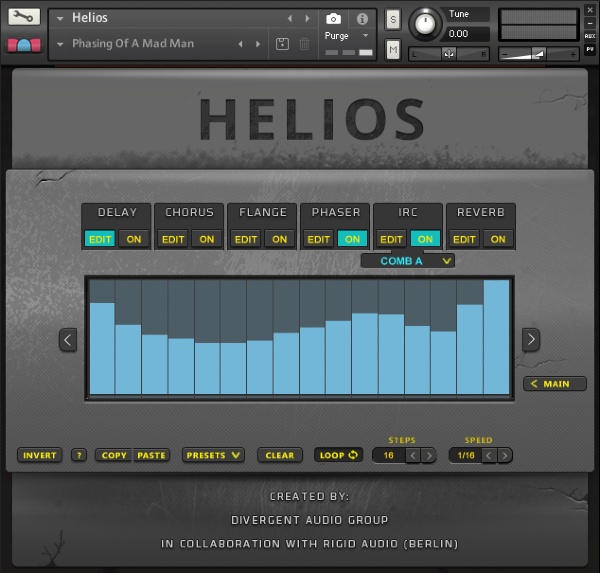This screenshot has width=600, height=573.
Task: Go to the previous instrument using Helios left arrow
Action: coord(290,18)
